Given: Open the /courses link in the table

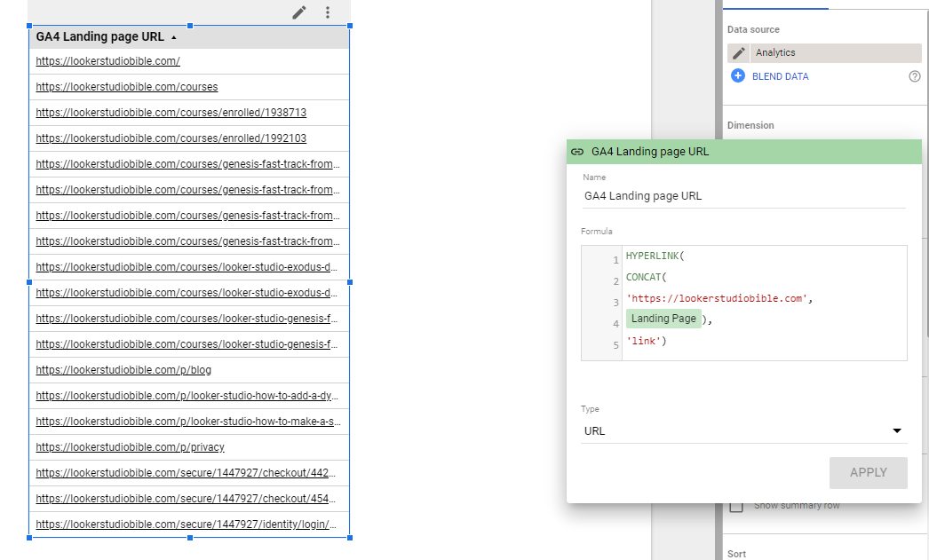Looking at the screenshot, I should (x=126, y=87).
